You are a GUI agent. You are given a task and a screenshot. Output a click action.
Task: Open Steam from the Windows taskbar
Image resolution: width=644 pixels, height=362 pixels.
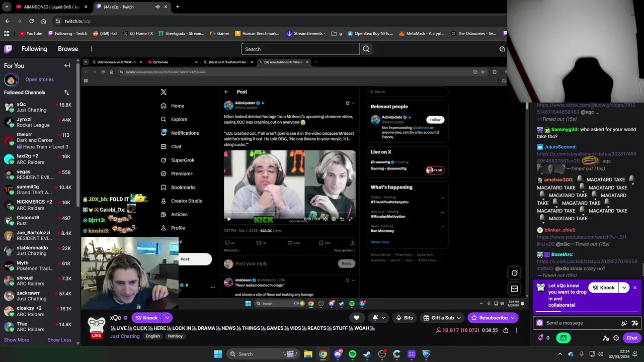pyautogui.click(x=367, y=354)
